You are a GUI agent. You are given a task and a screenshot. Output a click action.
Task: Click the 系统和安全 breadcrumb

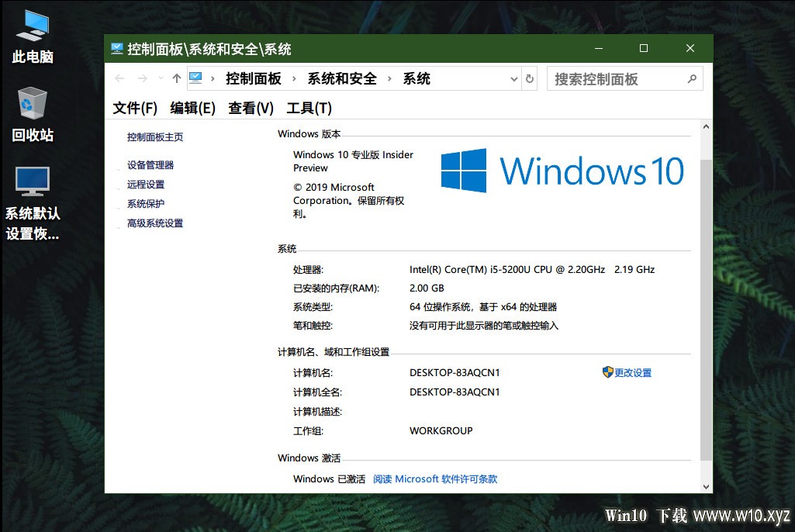(342, 78)
